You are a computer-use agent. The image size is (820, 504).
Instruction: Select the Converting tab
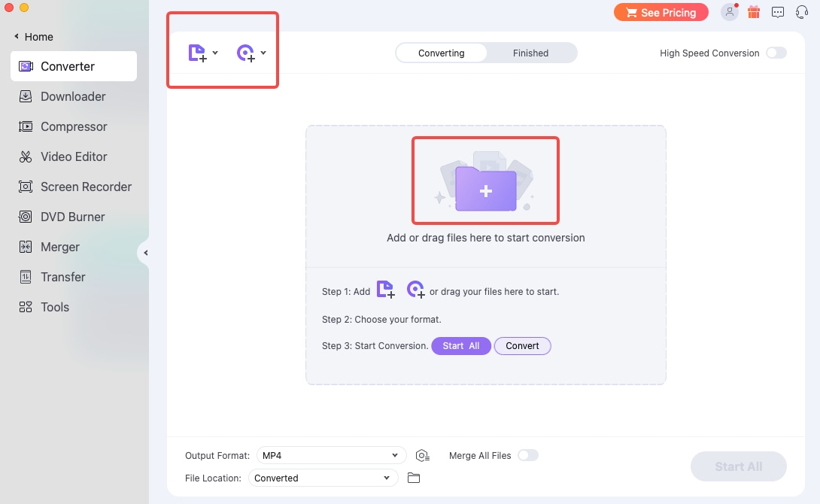coord(442,53)
